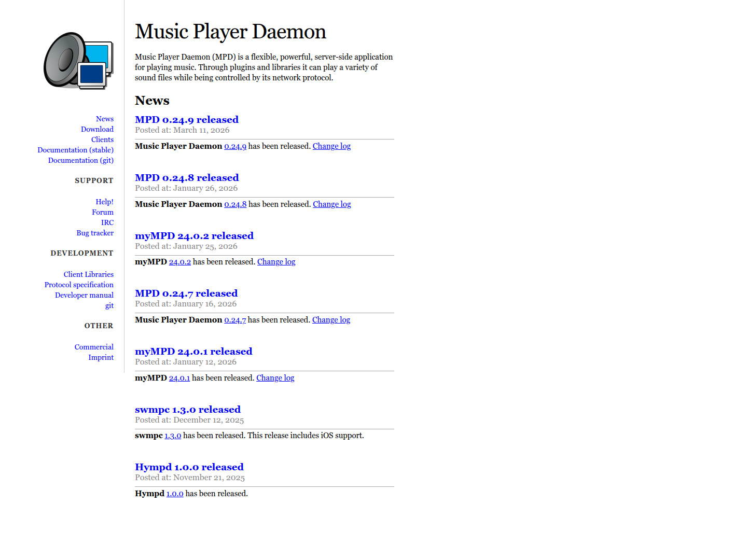Click the 0.24.7 version link
This screenshot has height=560, width=747.
235,320
